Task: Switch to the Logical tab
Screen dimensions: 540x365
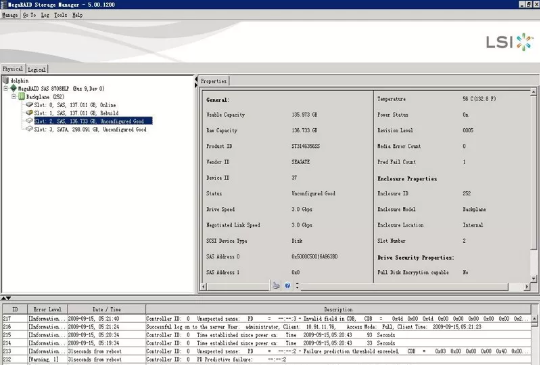Action: click(37, 69)
